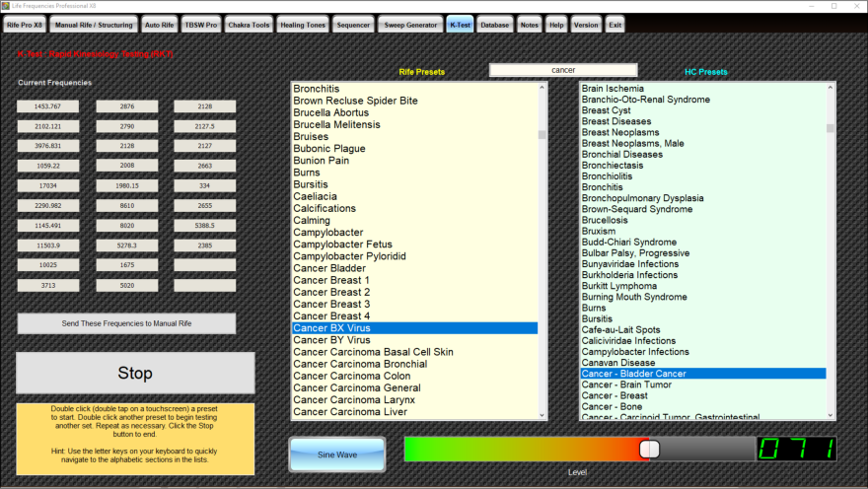This screenshot has width=868, height=489.
Task: Select Breast Cyst HC preset
Action: coord(703,110)
